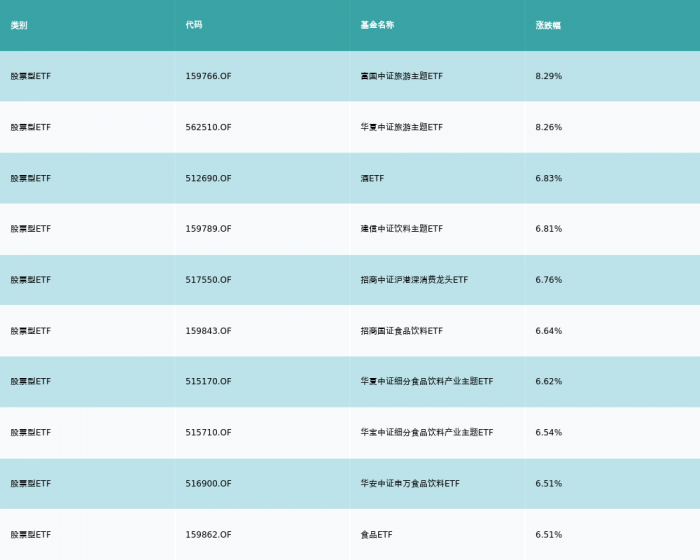Image resolution: width=700 pixels, height=560 pixels.
Task: Select fund code 159843.OF
Action: click(208, 331)
